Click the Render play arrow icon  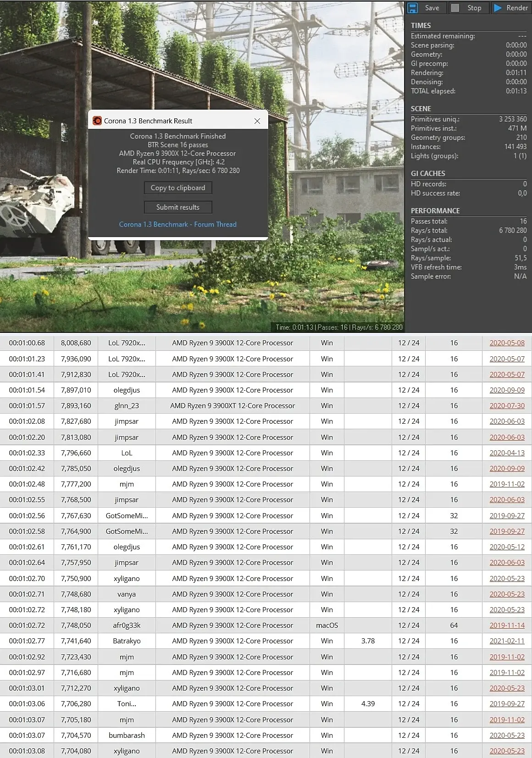tap(498, 8)
